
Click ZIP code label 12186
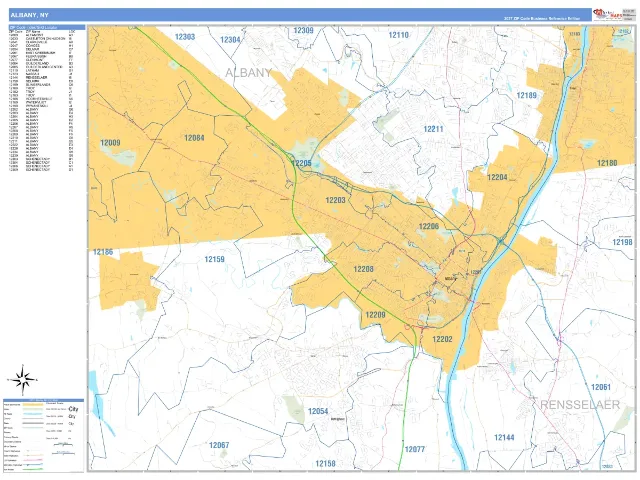point(103,252)
